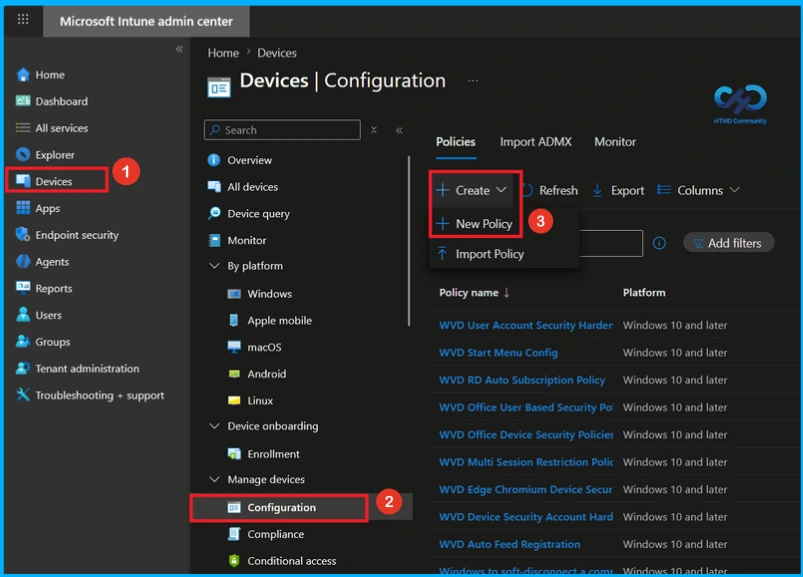
Task: Select the Linux platform
Action: (260, 400)
